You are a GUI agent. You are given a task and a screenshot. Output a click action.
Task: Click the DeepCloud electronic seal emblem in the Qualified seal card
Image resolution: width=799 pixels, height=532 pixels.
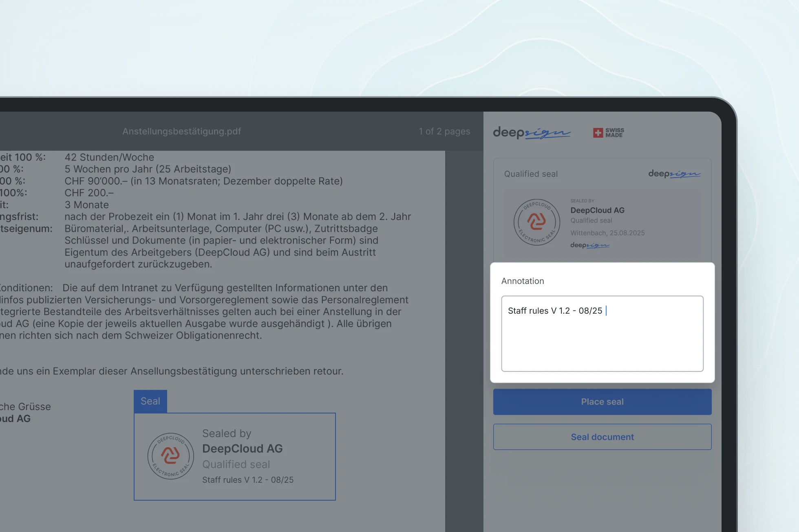[x=536, y=222]
